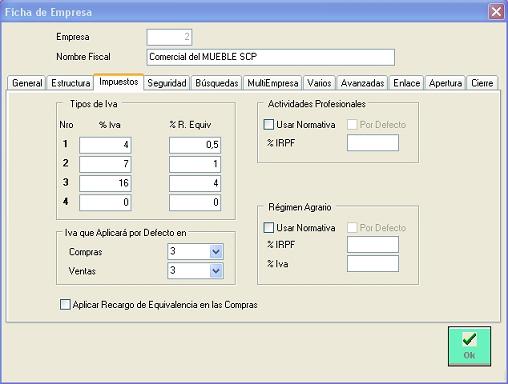Viewport: 508px width, 384px height.
Task: Click the Nombre Fiscal text field
Action: coord(271,57)
